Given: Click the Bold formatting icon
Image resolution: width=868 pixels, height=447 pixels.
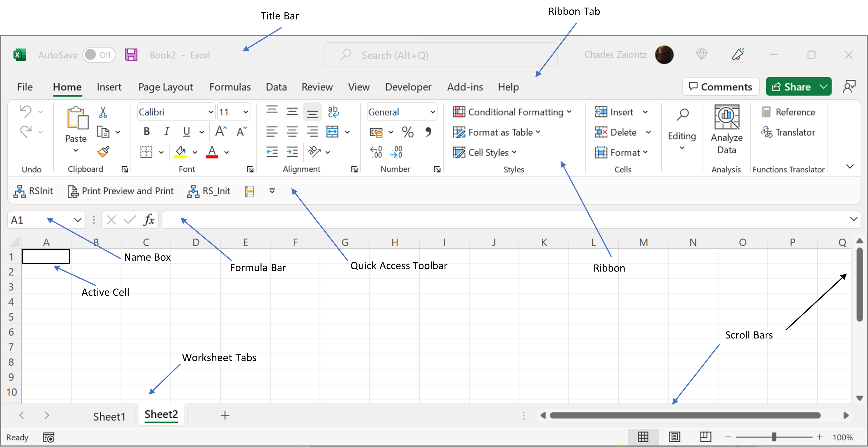Looking at the screenshot, I should (147, 132).
